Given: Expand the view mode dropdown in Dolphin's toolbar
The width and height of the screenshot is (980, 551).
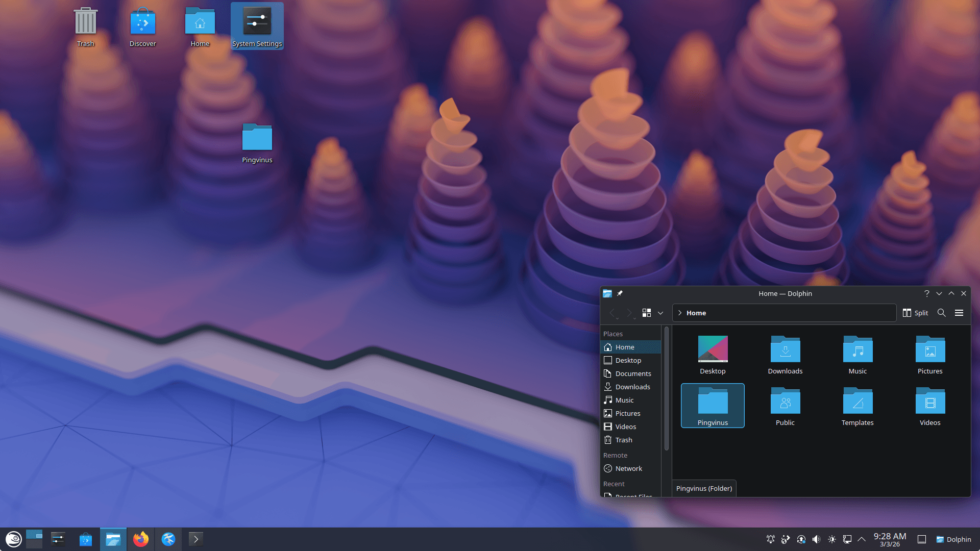Looking at the screenshot, I should [660, 313].
